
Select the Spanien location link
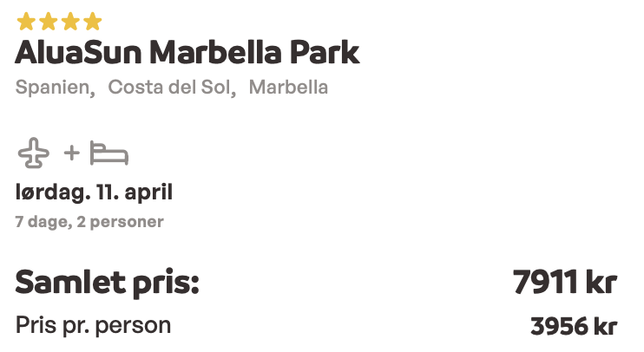pos(55,88)
